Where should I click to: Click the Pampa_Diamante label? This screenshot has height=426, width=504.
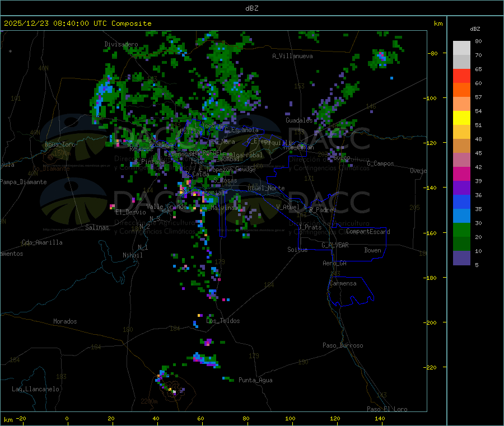pos(24,182)
